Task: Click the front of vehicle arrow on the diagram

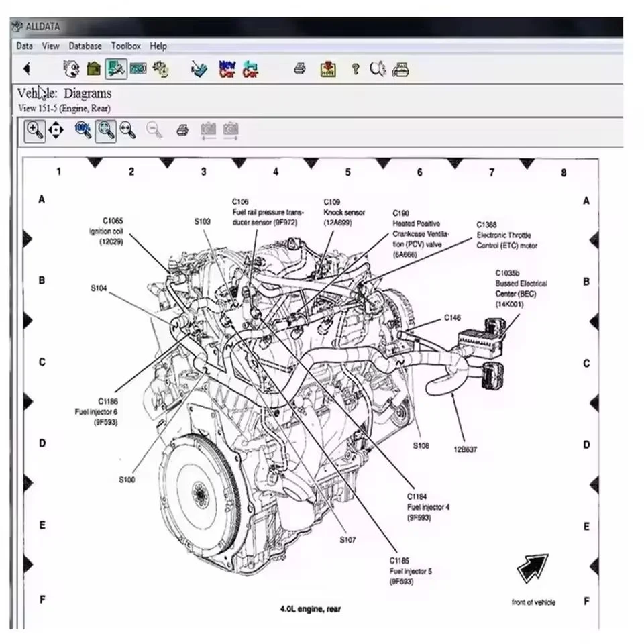Action: [531, 568]
